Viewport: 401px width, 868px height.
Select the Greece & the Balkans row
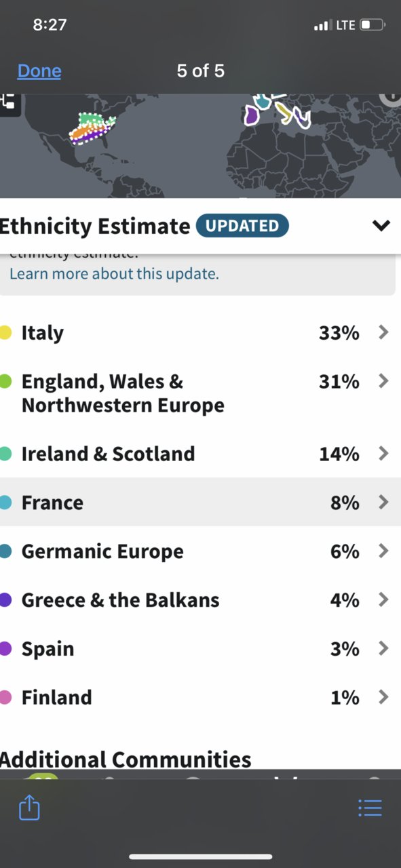pos(200,599)
